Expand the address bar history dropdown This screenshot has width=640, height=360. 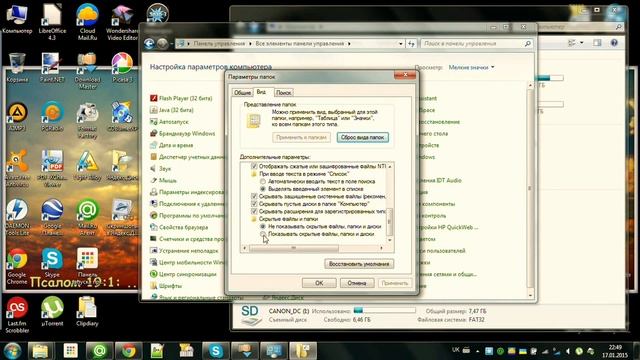(x=401, y=44)
